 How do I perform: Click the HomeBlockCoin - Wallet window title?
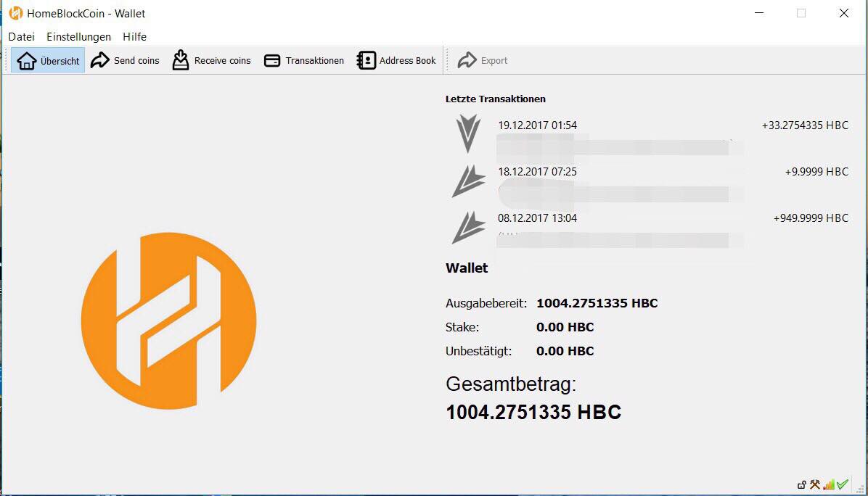point(86,13)
